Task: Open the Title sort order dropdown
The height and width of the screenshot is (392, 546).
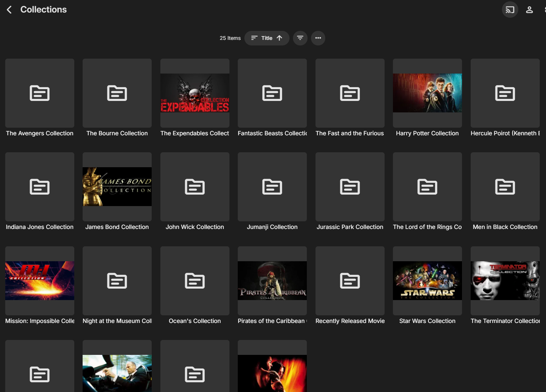Action: pyautogui.click(x=267, y=38)
